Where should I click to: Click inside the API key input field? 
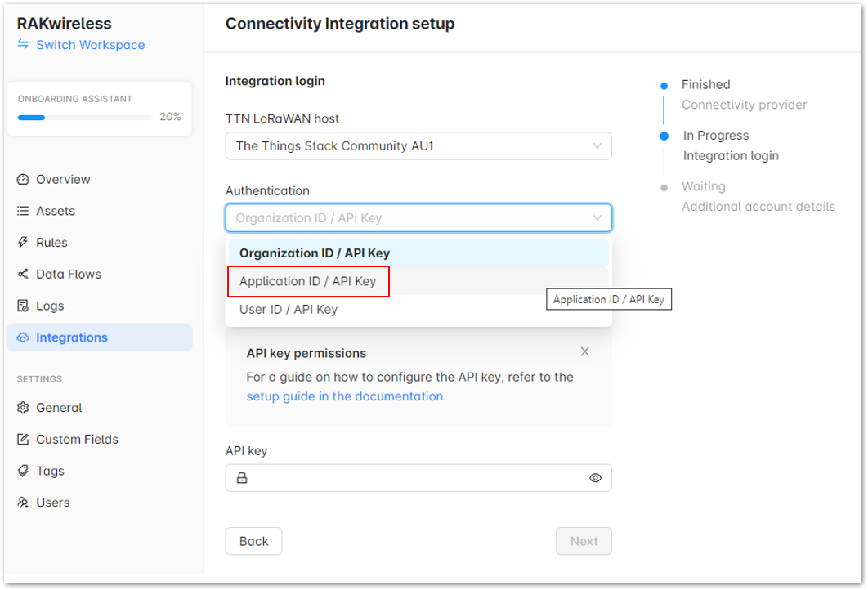point(418,478)
